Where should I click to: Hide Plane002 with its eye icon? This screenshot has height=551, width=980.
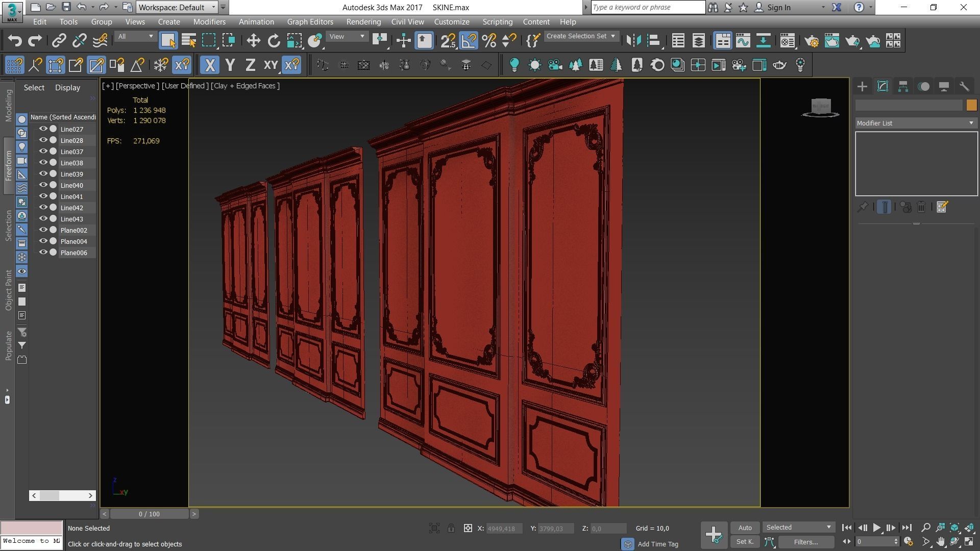point(43,230)
